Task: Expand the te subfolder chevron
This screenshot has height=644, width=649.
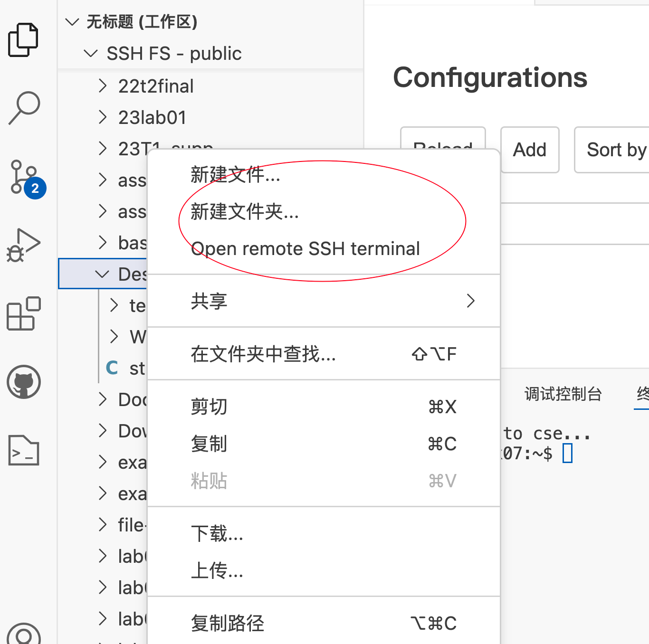Action: tap(114, 305)
